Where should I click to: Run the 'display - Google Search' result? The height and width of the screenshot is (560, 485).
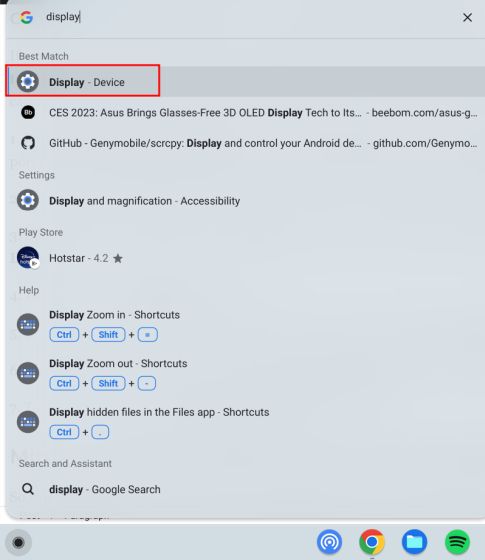pos(245,489)
